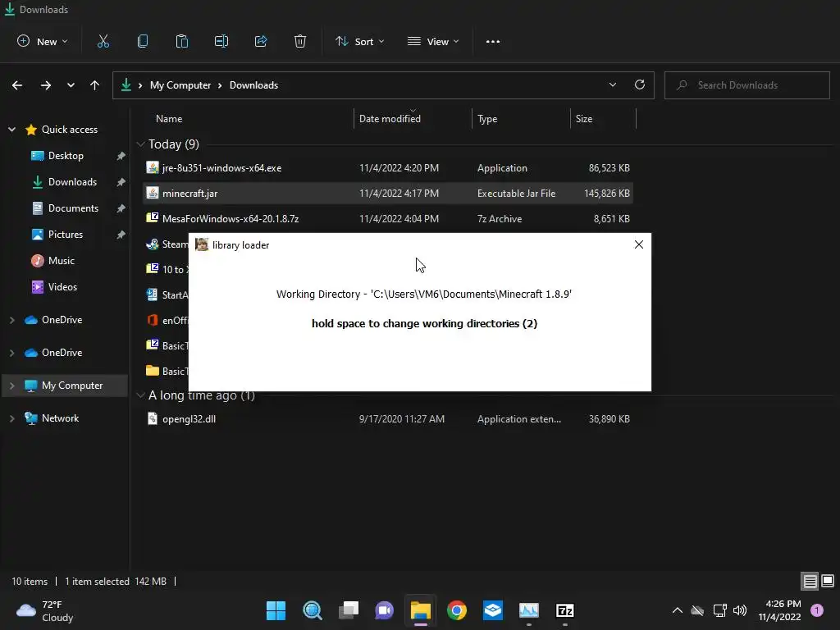Select jre-8u351-windows-x64.exe file
This screenshot has height=630, width=840.
[388, 168]
